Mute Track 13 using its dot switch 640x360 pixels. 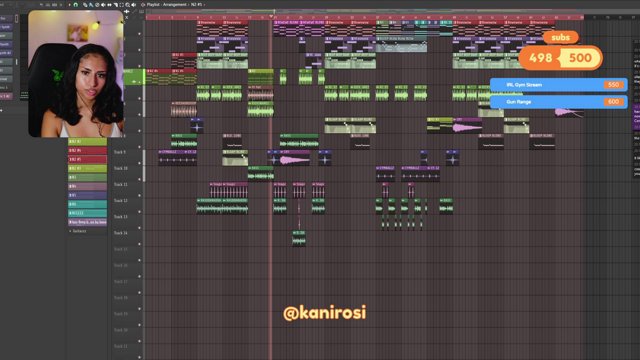(140, 228)
